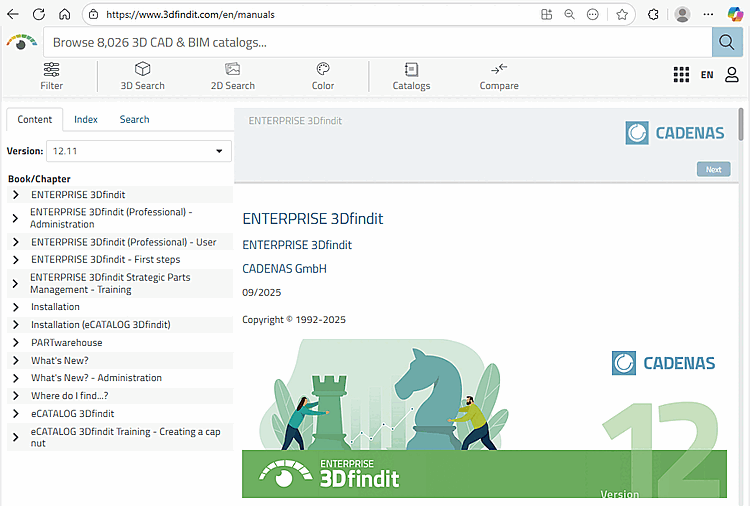The height and width of the screenshot is (506, 750).
Task: Click the blue search magnifier button
Action: point(727,42)
